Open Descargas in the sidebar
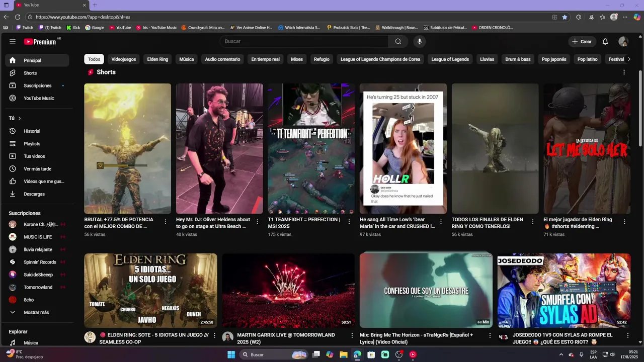 37,194
